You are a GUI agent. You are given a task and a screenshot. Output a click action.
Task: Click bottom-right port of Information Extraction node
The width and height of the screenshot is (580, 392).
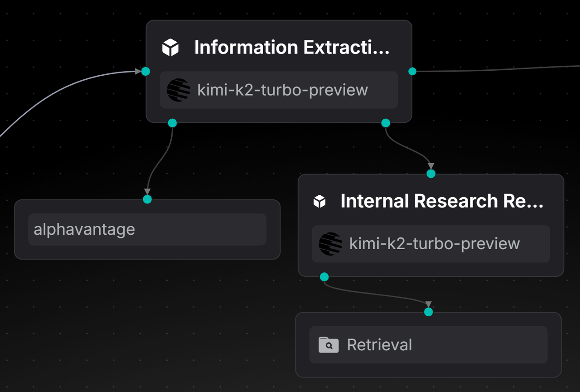tap(386, 123)
